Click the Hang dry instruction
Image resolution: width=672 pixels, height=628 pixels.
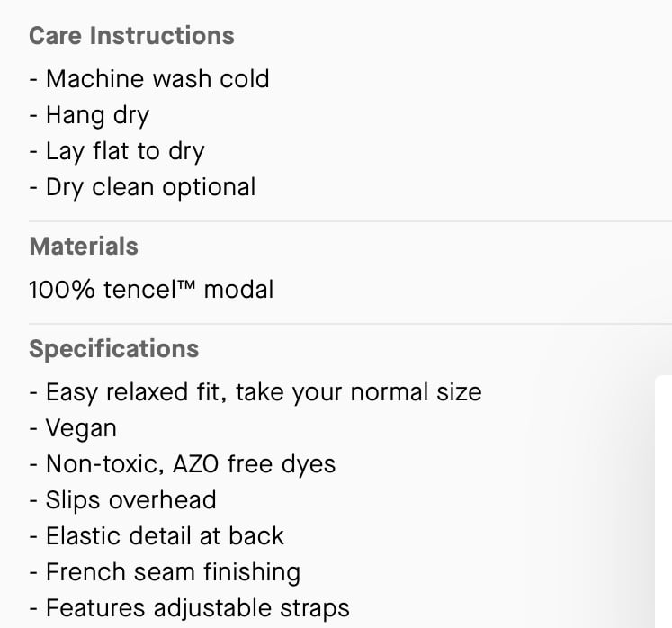point(89,115)
